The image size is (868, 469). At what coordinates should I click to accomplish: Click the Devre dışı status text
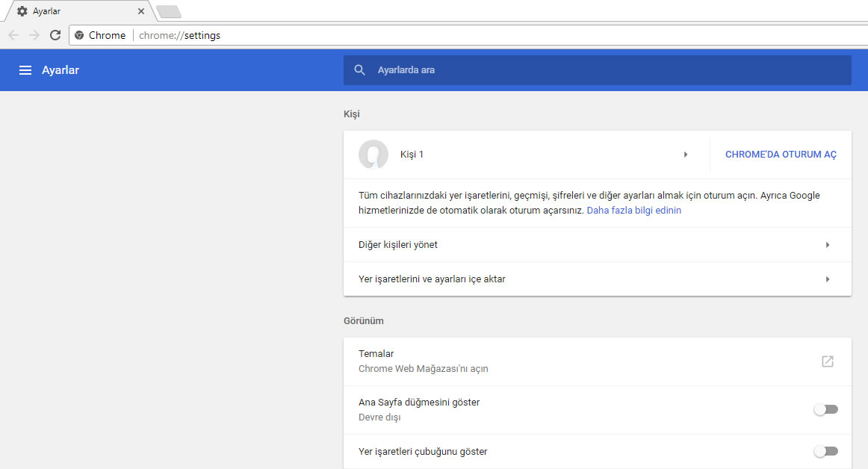click(x=379, y=417)
